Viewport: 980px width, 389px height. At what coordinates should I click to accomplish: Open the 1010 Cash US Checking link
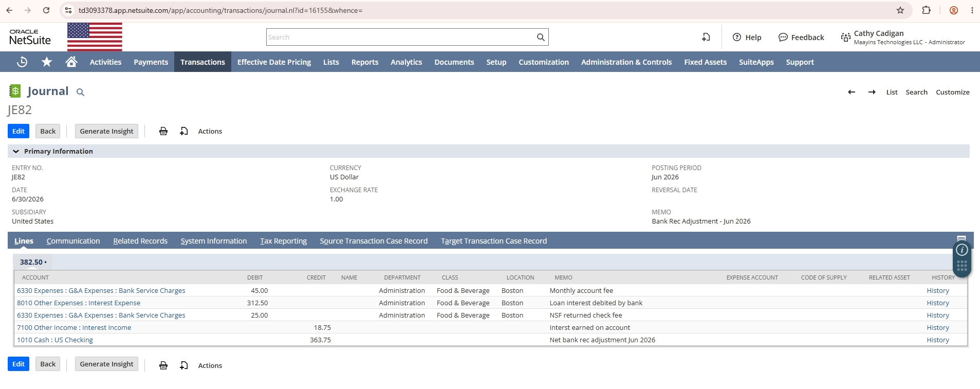click(x=55, y=340)
